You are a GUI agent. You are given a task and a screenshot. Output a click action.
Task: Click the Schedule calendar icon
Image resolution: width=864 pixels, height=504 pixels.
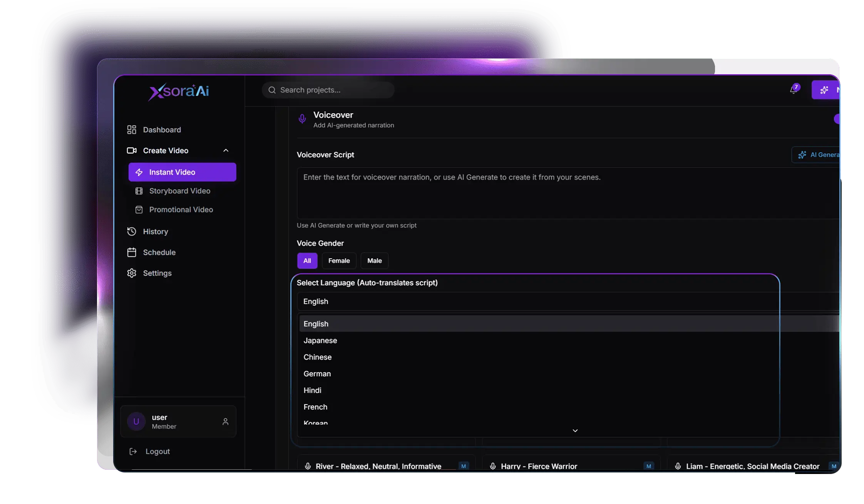click(132, 252)
